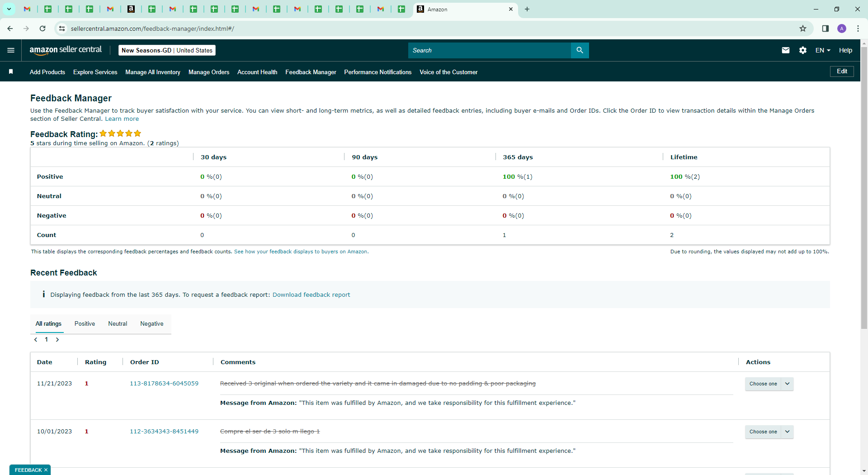The height and width of the screenshot is (475, 868).
Task: Click the Rating column header
Action: click(x=96, y=362)
